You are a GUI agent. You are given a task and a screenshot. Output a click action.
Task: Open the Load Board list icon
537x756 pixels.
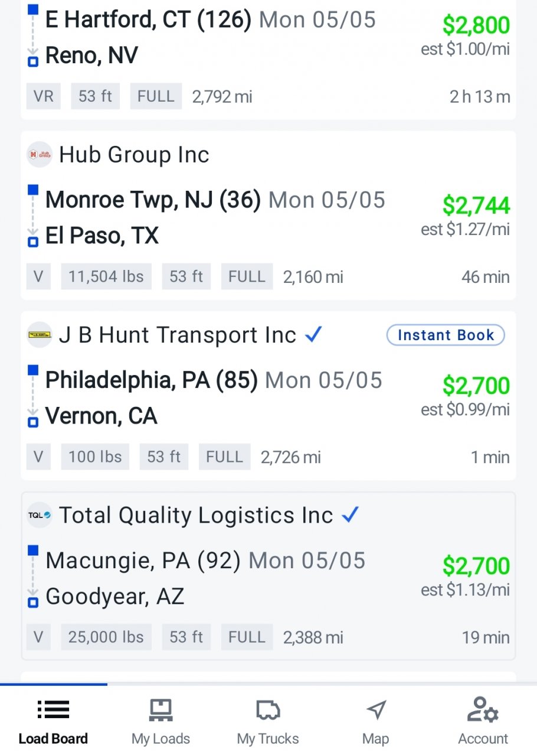(53, 709)
